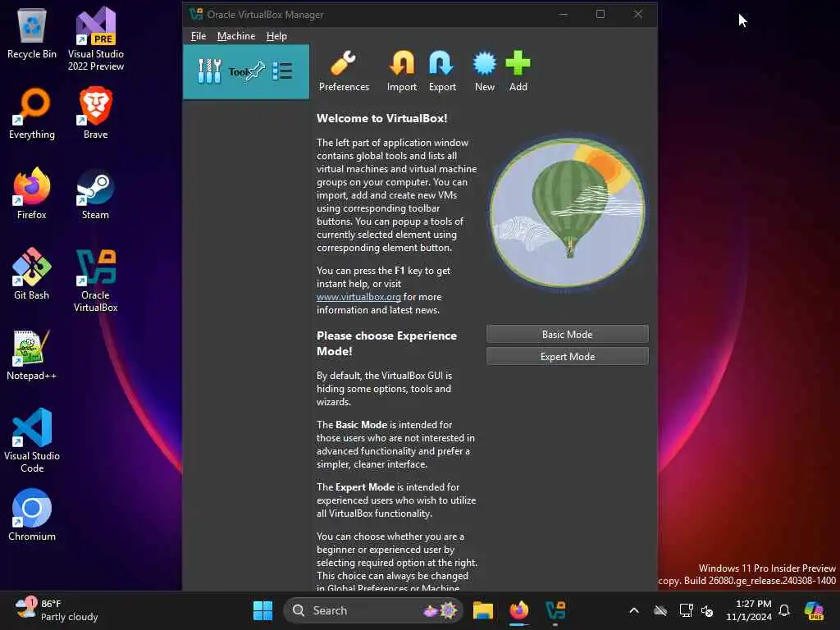Open VirtualBox Preferences

344,71
